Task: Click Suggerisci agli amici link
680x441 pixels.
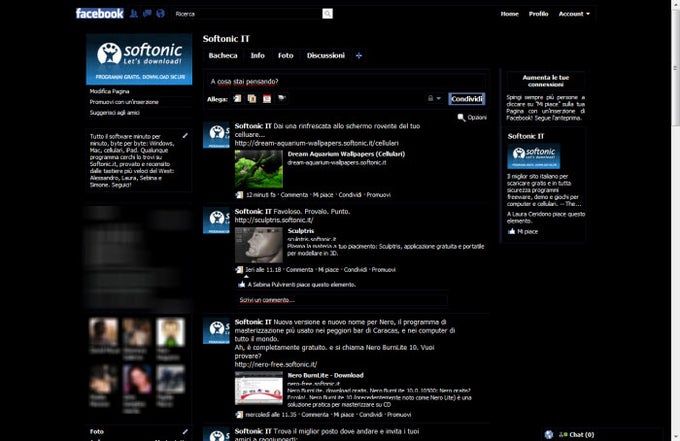Action: coord(114,113)
